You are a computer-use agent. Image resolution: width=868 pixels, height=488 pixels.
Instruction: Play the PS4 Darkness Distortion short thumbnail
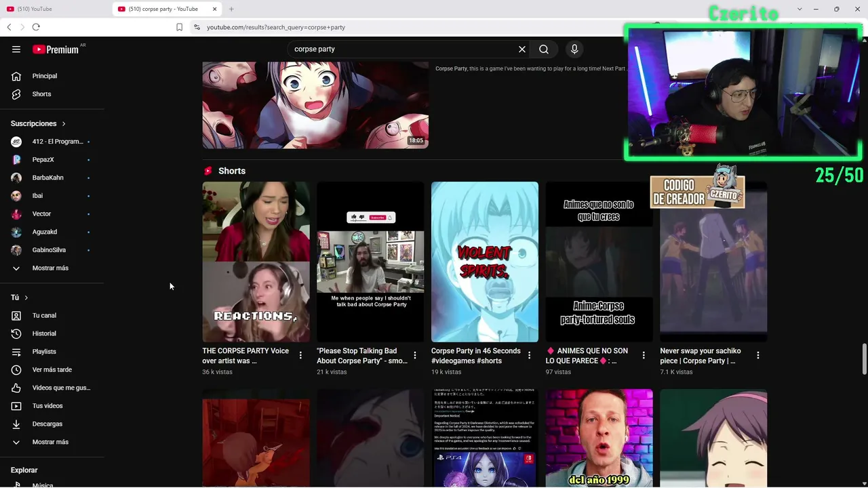(485, 438)
